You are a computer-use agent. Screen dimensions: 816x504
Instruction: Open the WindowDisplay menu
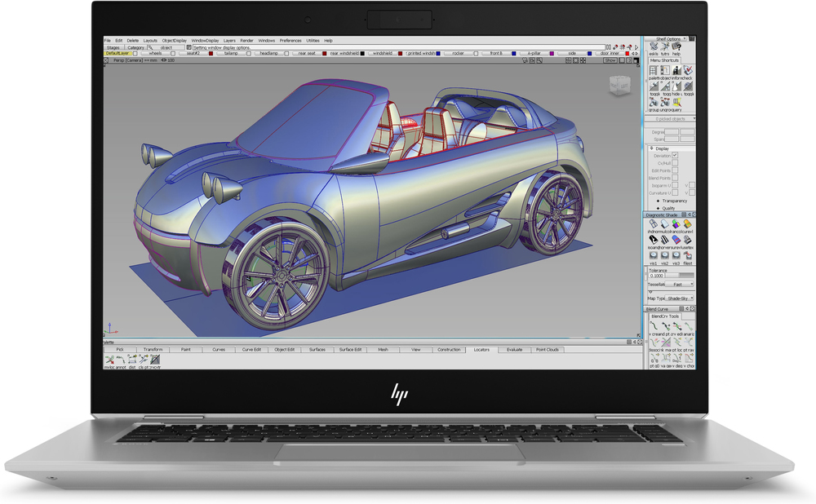[x=205, y=41]
